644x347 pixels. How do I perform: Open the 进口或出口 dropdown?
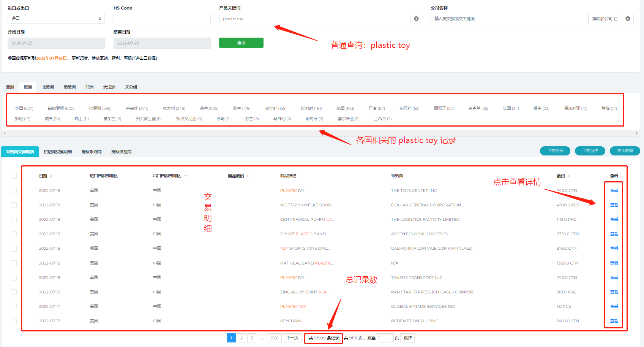coord(56,19)
